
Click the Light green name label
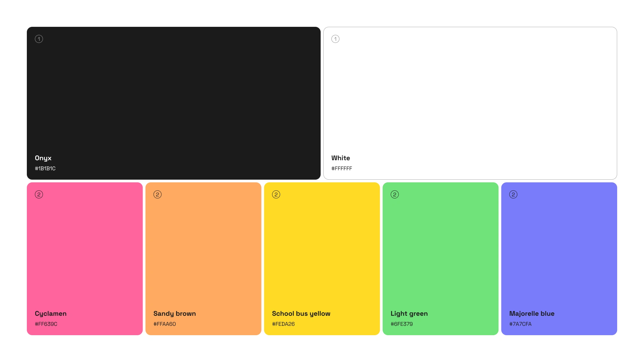coord(409,313)
